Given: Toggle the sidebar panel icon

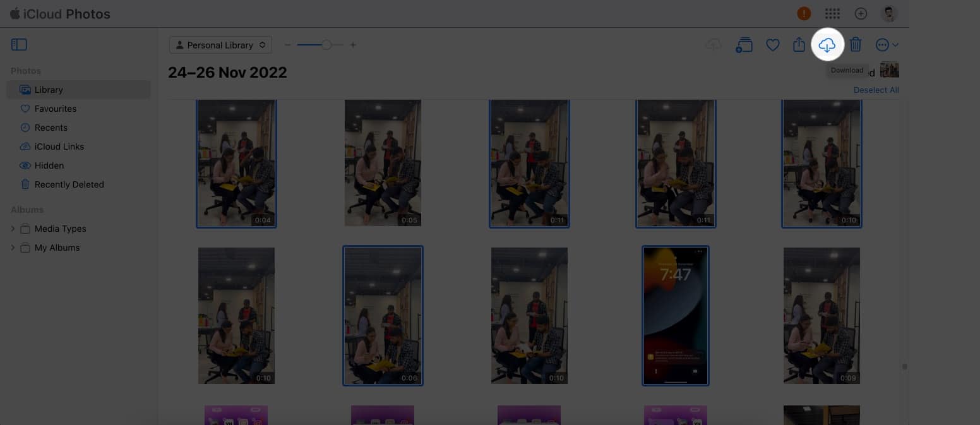Looking at the screenshot, I should (x=19, y=45).
